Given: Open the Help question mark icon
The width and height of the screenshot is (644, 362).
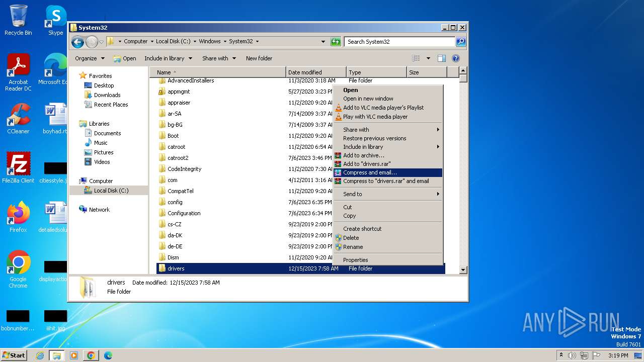Looking at the screenshot, I should coord(456,58).
